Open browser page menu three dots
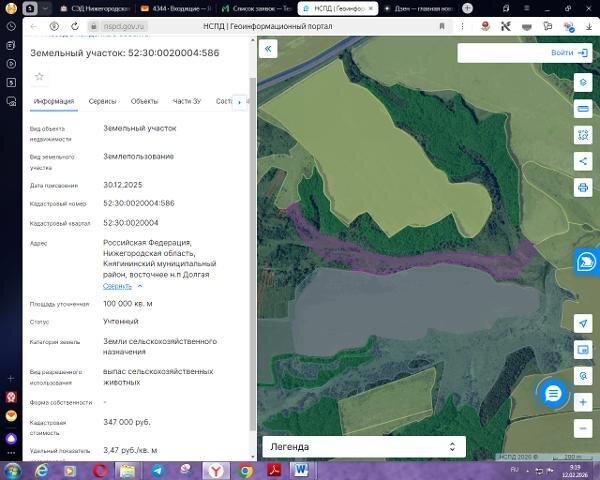This screenshot has width=600, height=480. tap(462, 26)
